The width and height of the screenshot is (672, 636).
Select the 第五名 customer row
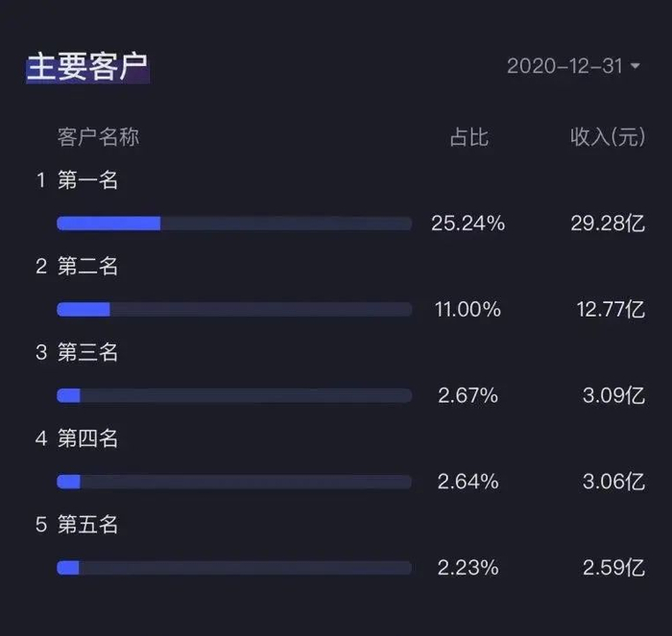[87, 525]
